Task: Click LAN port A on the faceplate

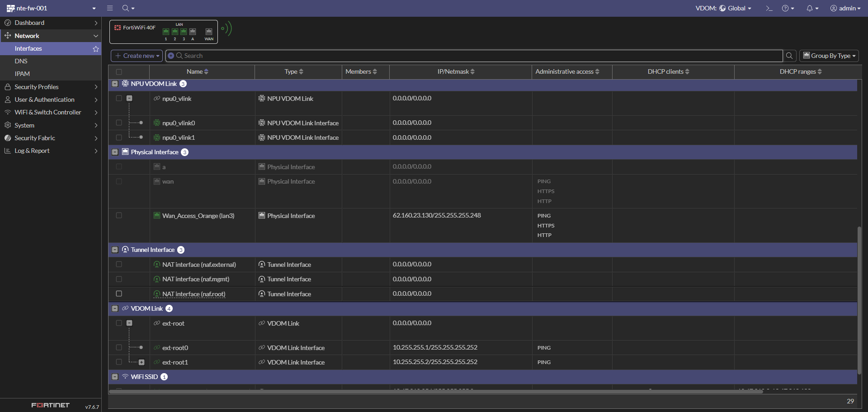Action: (x=193, y=32)
